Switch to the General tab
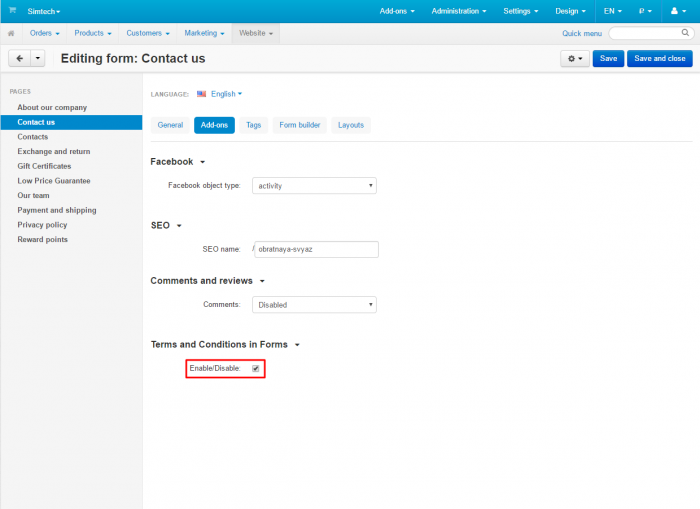 click(170, 125)
